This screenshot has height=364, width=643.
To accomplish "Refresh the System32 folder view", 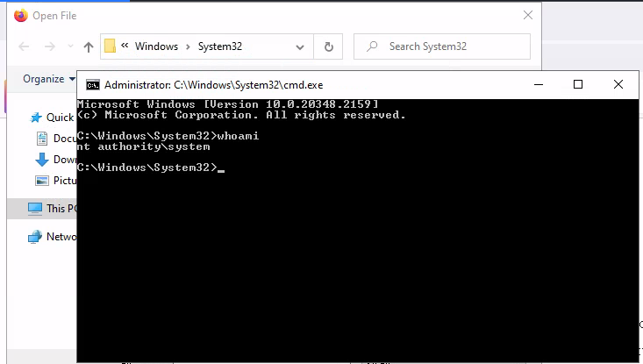I will click(328, 46).
